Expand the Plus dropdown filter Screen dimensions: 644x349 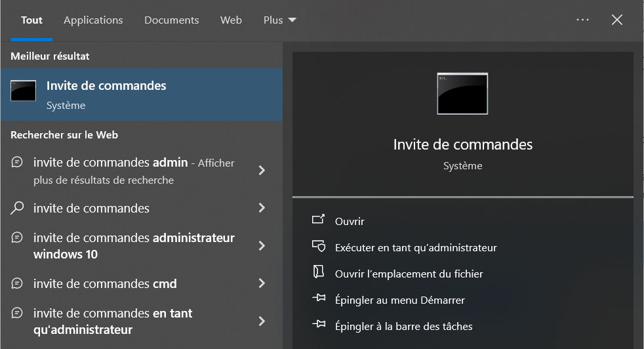pyautogui.click(x=280, y=20)
